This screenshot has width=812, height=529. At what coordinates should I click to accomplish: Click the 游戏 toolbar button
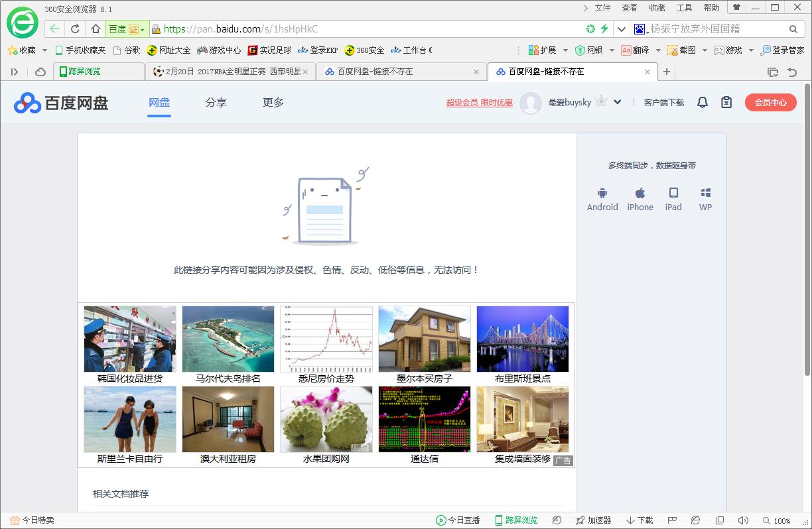point(728,50)
